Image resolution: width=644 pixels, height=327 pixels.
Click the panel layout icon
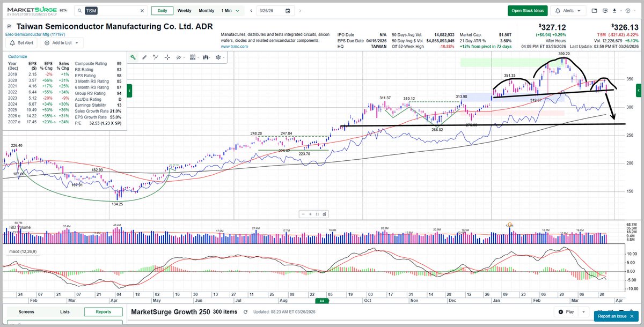click(x=595, y=11)
